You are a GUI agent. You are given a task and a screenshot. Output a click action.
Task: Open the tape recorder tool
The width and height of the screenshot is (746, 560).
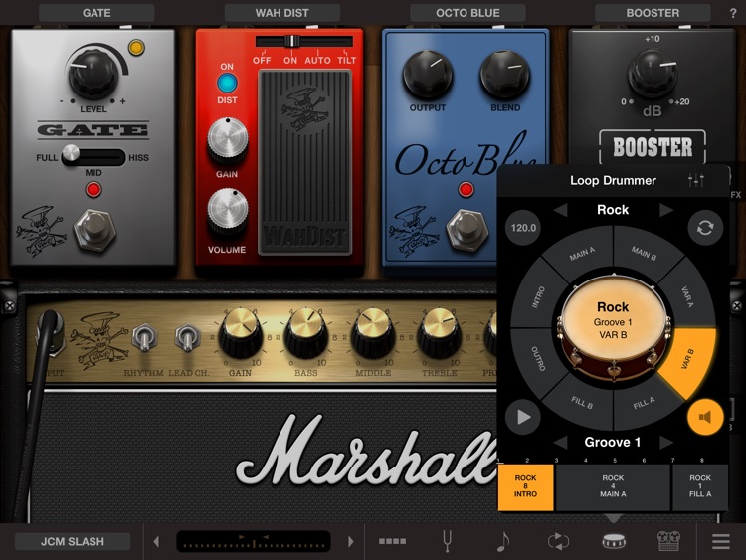[x=668, y=541]
